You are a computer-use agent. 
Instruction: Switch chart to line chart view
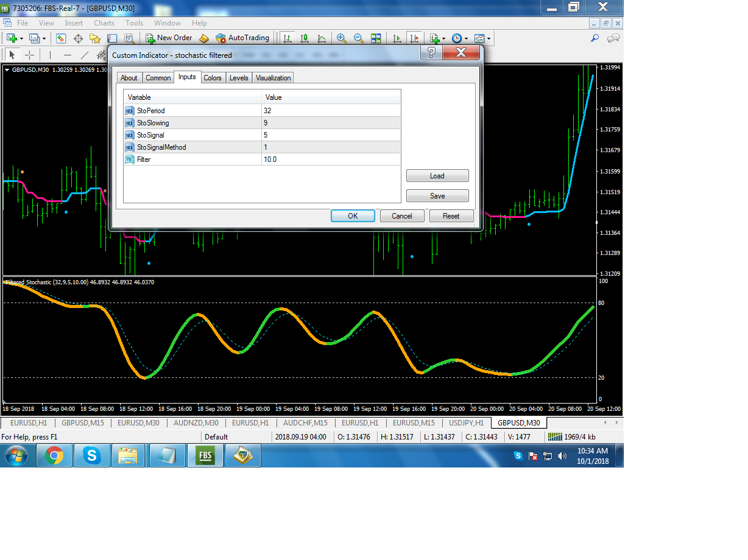click(x=321, y=38)
